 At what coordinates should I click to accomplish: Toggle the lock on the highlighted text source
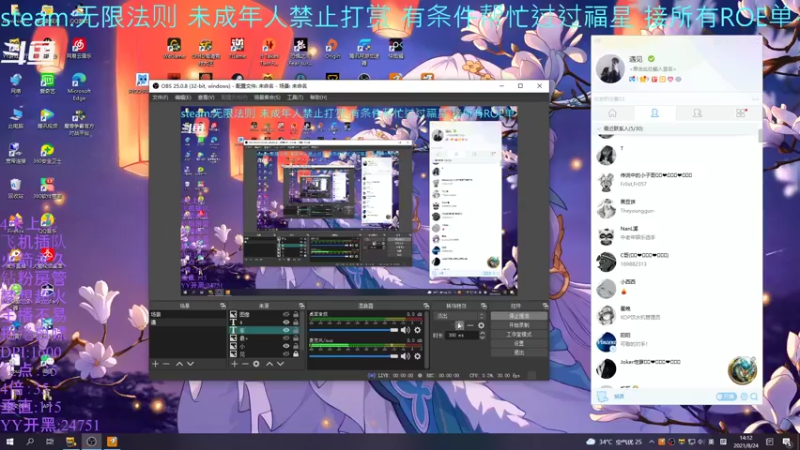tap(296, 330)
